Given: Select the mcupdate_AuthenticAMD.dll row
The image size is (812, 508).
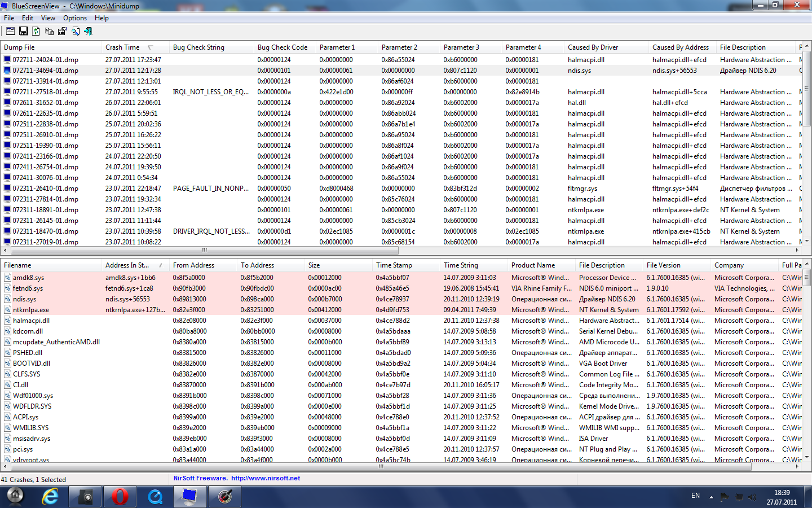Looking at the screenshot, I should [x=401, y=341].
